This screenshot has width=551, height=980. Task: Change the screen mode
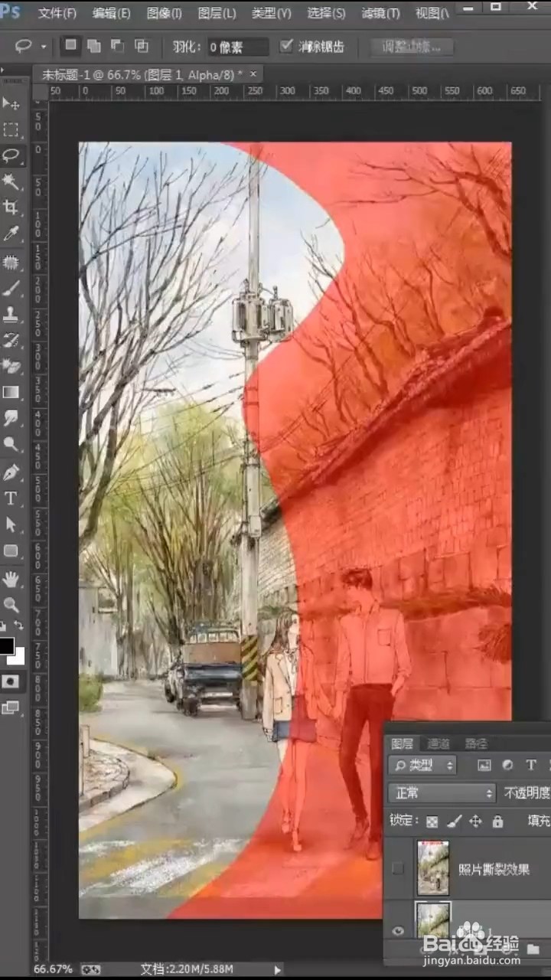coord(11,708)
